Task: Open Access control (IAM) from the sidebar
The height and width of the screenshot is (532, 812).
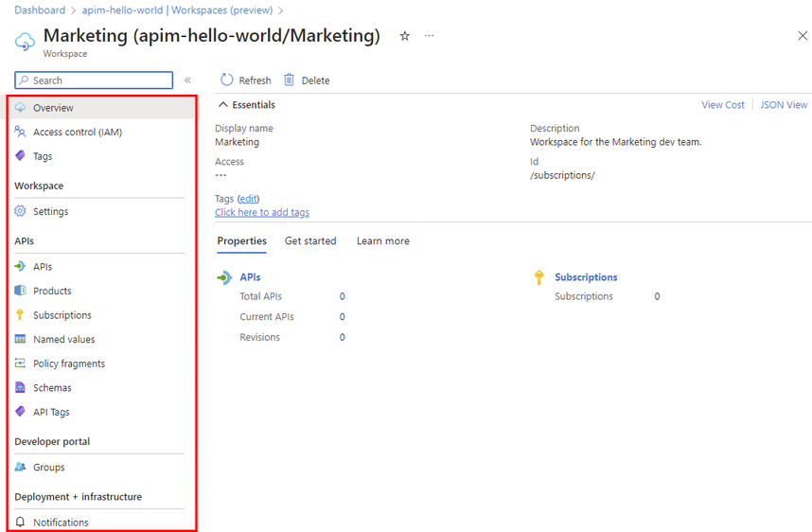Action: tap(77, 133)
